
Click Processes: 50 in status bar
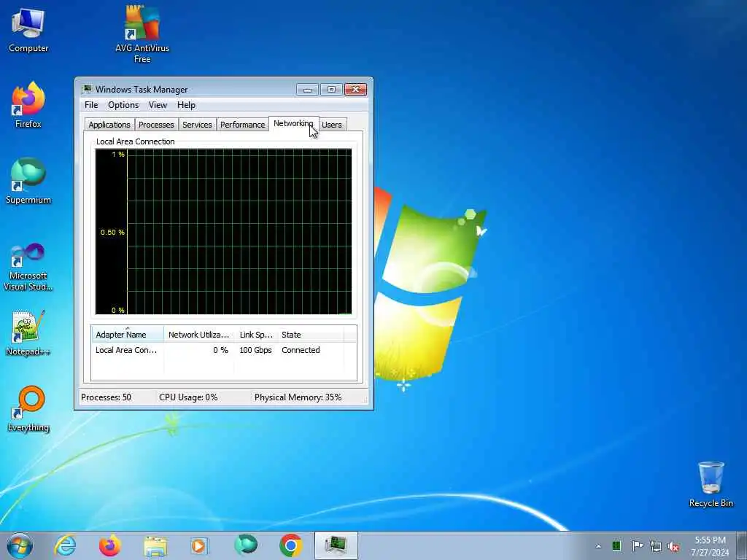click(x=106, y=397)
